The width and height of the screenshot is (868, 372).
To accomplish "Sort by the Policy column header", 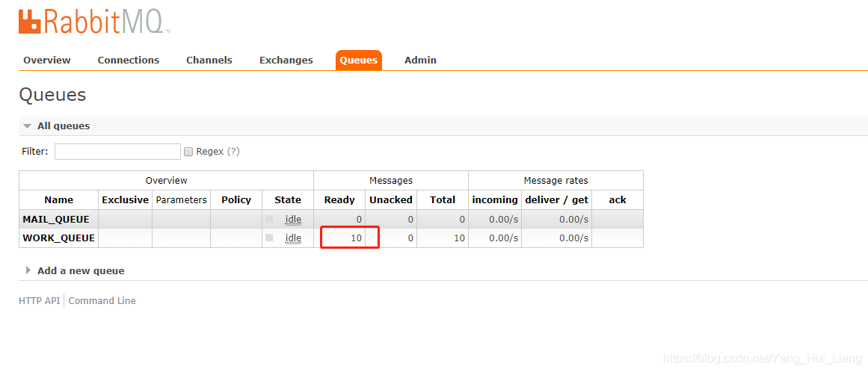I will point(236,200).
